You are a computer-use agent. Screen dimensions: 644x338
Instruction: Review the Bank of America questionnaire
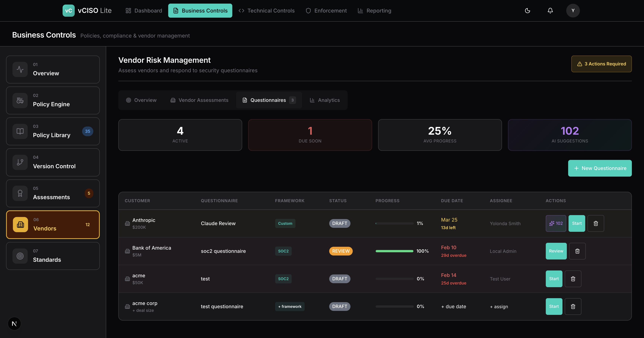point(556,251)
